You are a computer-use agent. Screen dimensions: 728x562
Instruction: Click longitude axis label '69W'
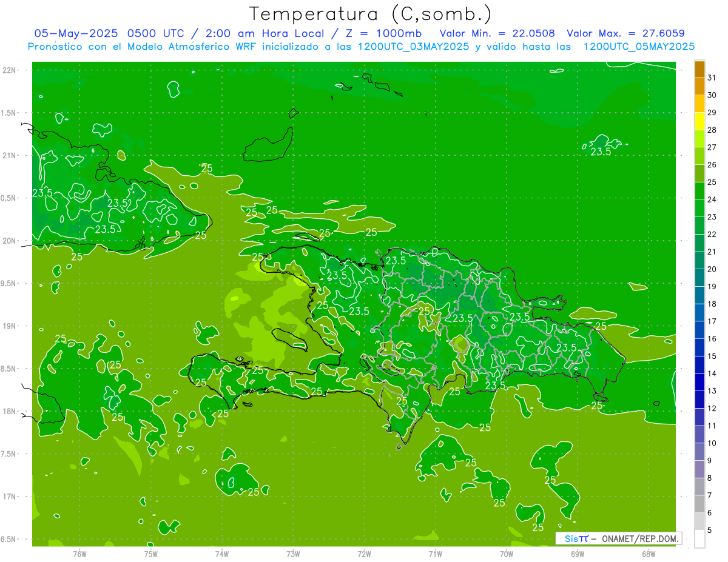coord(578,554)
